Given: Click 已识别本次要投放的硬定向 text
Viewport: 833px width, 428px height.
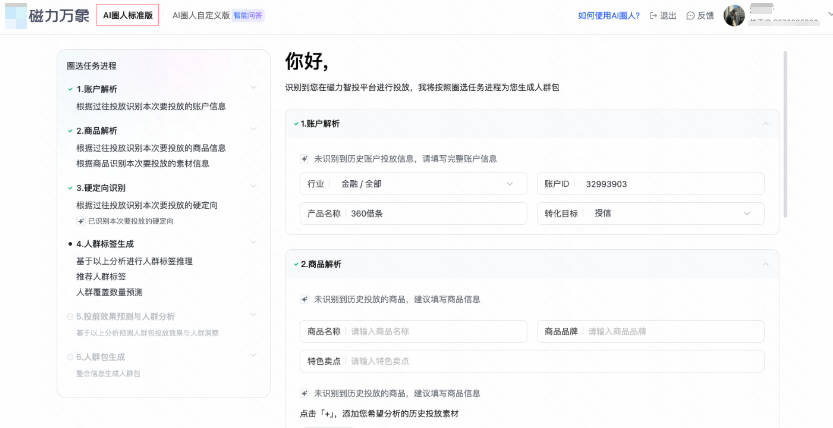Looking at the screenshot, I should (131, 221).
